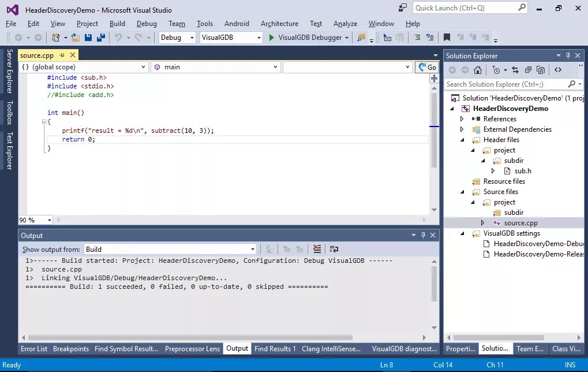Open the Debug menu
Screen dimensions: 588x372
pos(147,23)
